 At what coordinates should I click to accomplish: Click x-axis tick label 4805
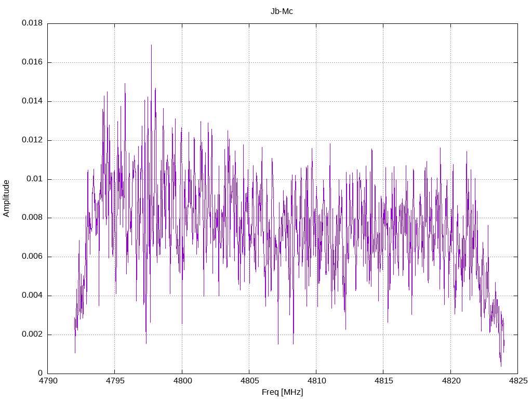click(x=249, y=381)
